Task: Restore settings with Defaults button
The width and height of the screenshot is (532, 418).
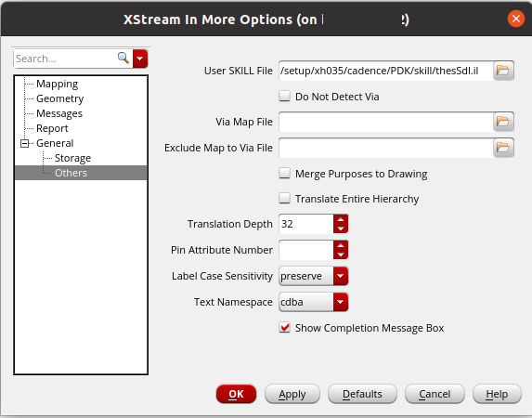Action: point(362,394)
